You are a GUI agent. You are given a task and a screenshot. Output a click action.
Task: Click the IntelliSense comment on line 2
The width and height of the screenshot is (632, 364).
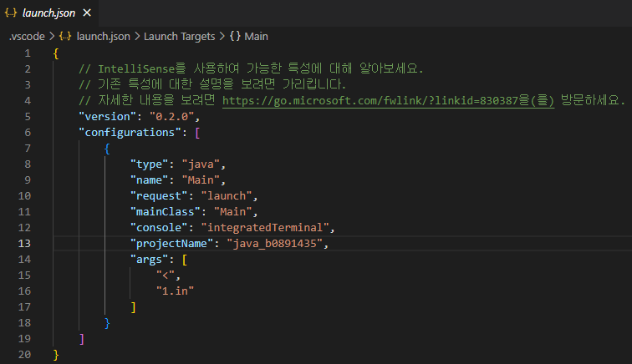tap(251, 68)
